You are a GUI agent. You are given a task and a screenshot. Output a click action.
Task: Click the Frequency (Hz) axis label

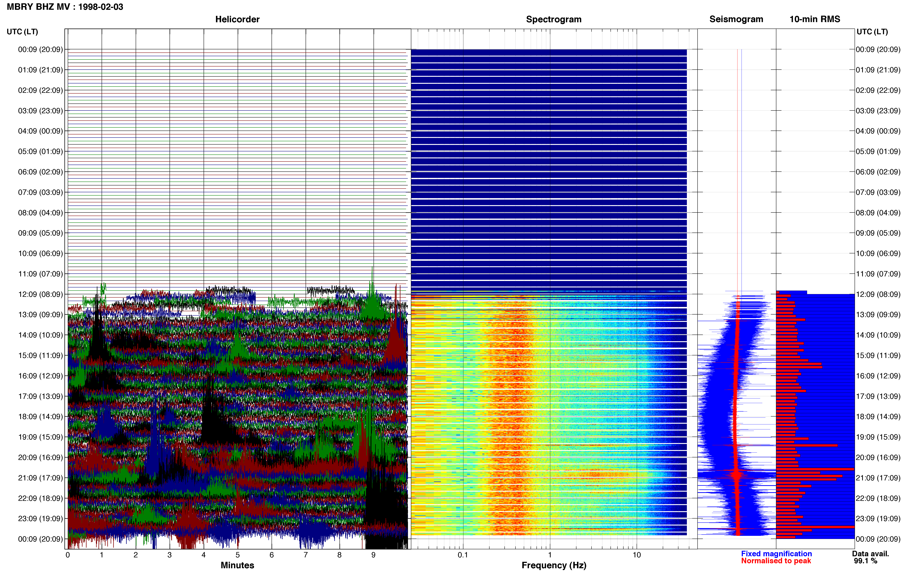pos(554,565)
